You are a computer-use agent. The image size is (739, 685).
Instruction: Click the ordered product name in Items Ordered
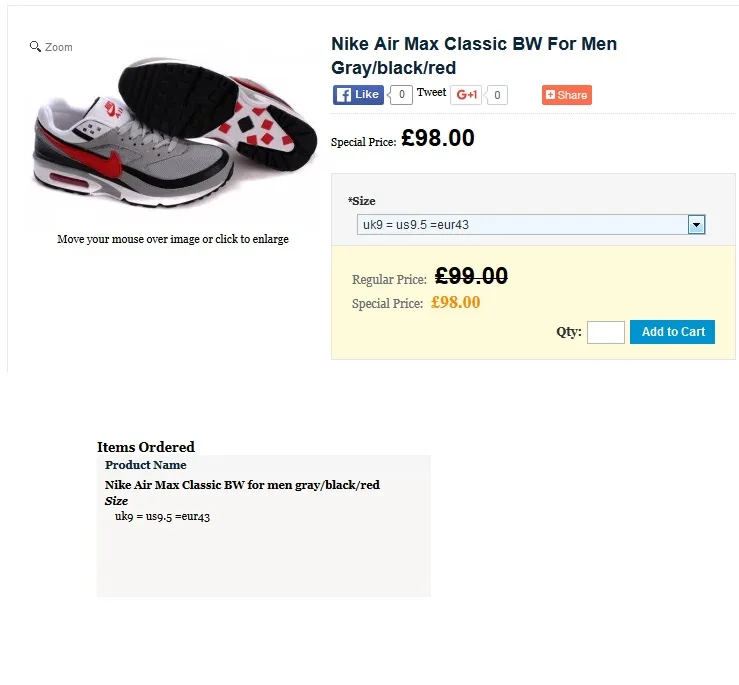click(242, 485)
